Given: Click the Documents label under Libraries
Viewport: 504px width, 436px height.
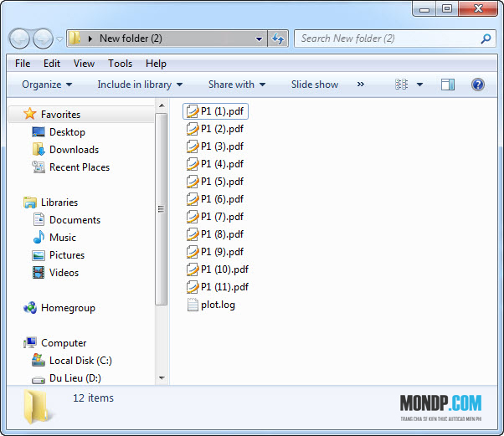Looking at the screenshot, I should coord(75,220).
